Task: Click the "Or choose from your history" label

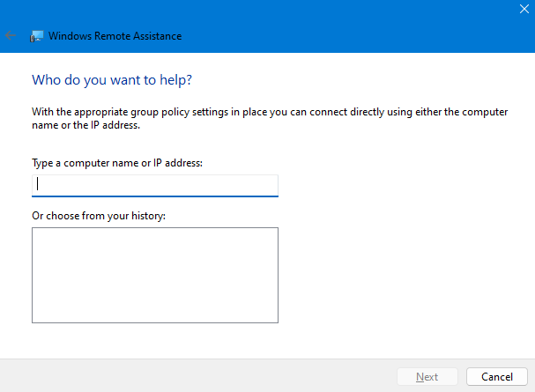Action: 98,216
